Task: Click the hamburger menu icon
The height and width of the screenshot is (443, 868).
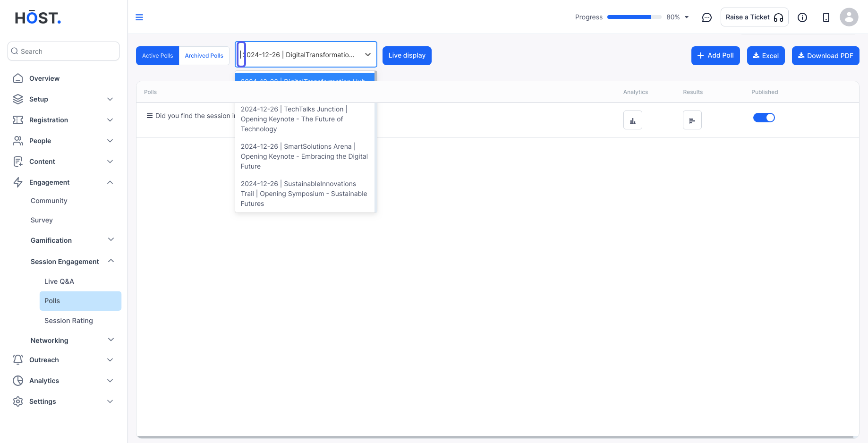Action: [139, 17]
